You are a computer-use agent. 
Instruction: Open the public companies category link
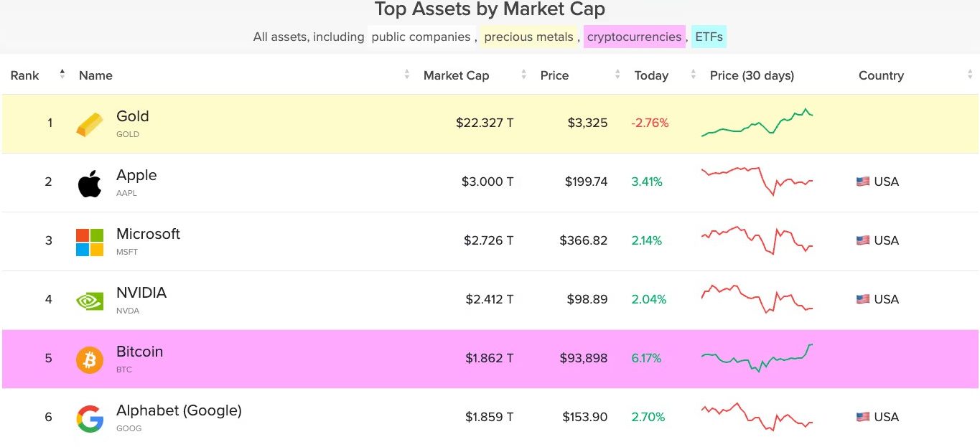click(421, 37)
